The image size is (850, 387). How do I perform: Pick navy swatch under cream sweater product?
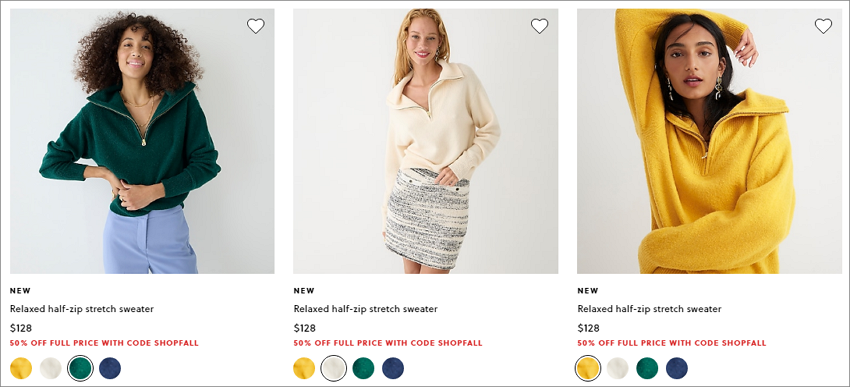tap(393, 368)
